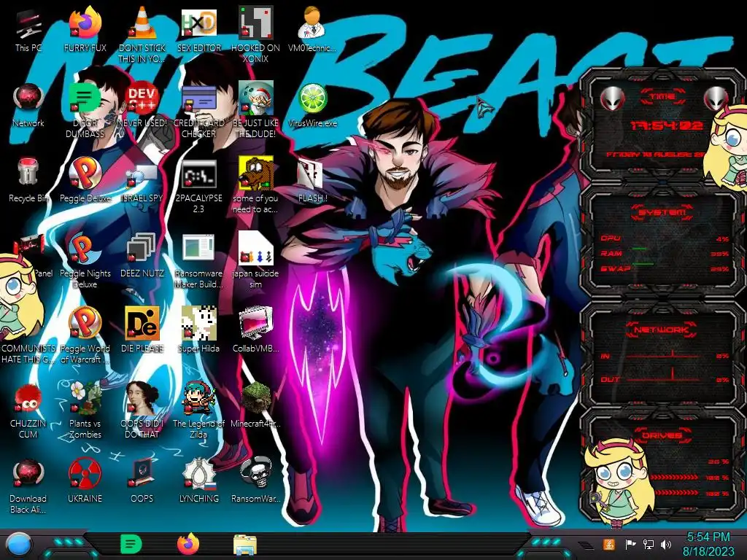This screenshot has height=560, width=747.
Task: Click the RAM usage row in SYSTEM widget
Action: pyautogui.click(x=664, y=253)
